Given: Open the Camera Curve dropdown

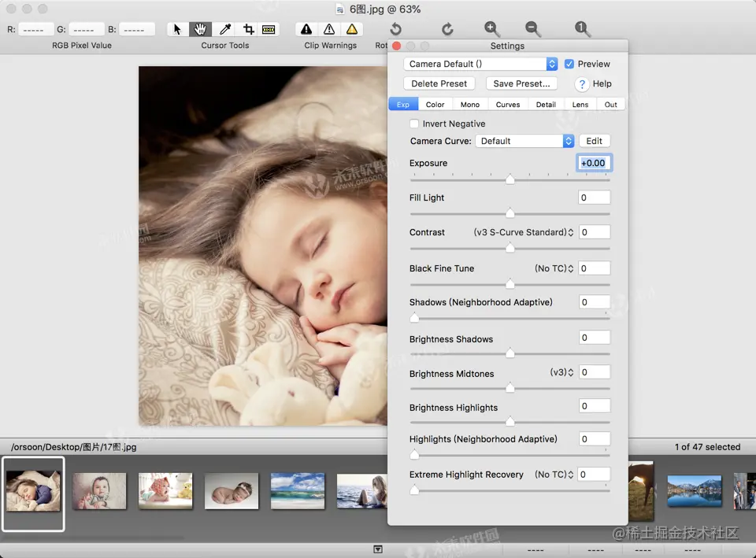Looking at the screenshot, I should [524, 141].
